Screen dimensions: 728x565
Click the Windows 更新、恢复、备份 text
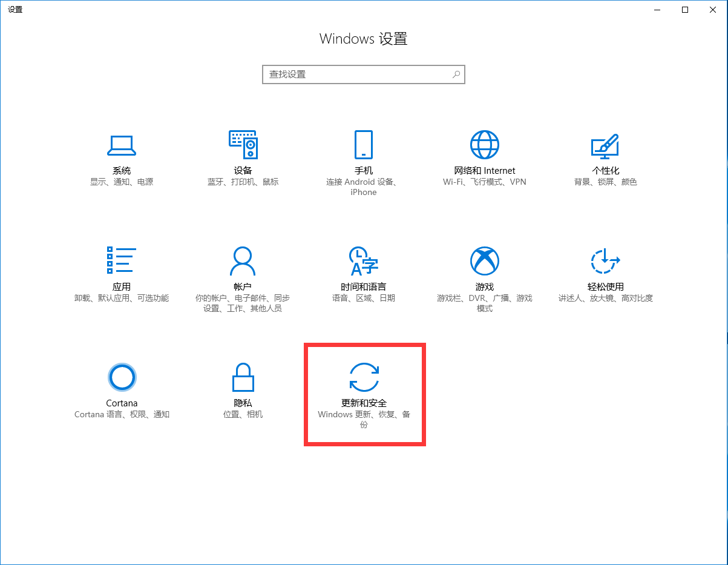click(364, 420)
